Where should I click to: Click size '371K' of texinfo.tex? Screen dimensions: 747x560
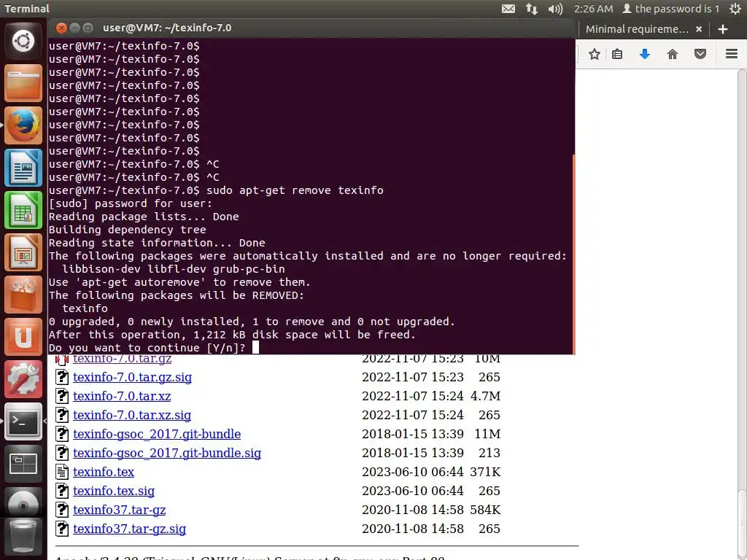click(485, 472)
